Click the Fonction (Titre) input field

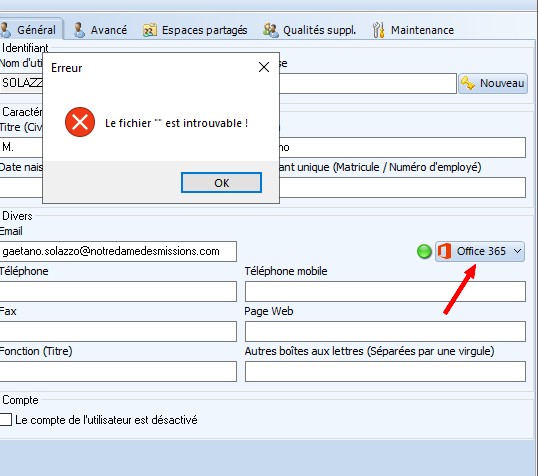coord(118,371)
